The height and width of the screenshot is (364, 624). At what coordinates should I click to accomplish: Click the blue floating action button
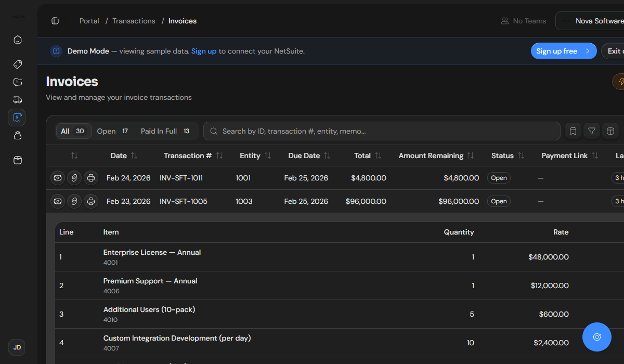point(597,337)
